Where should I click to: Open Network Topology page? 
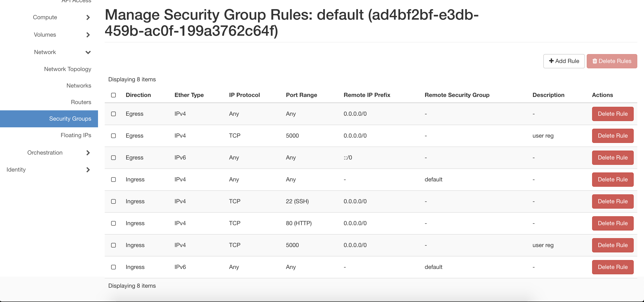coord(68,69)
